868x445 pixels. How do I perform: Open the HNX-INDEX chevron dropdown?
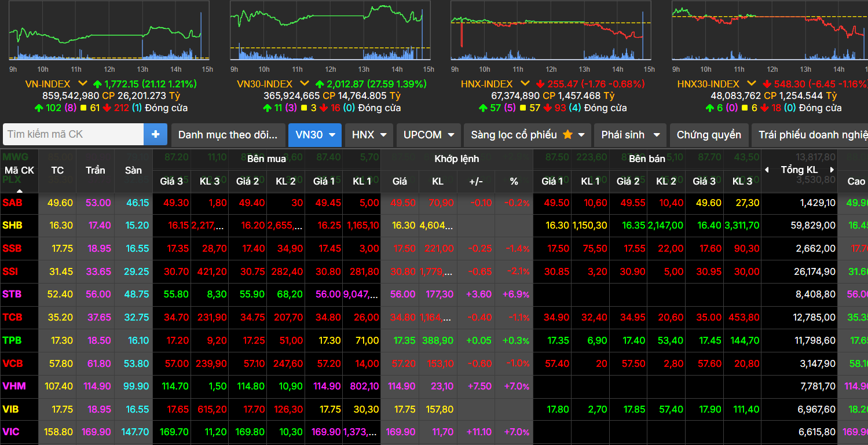coord(525,84)
